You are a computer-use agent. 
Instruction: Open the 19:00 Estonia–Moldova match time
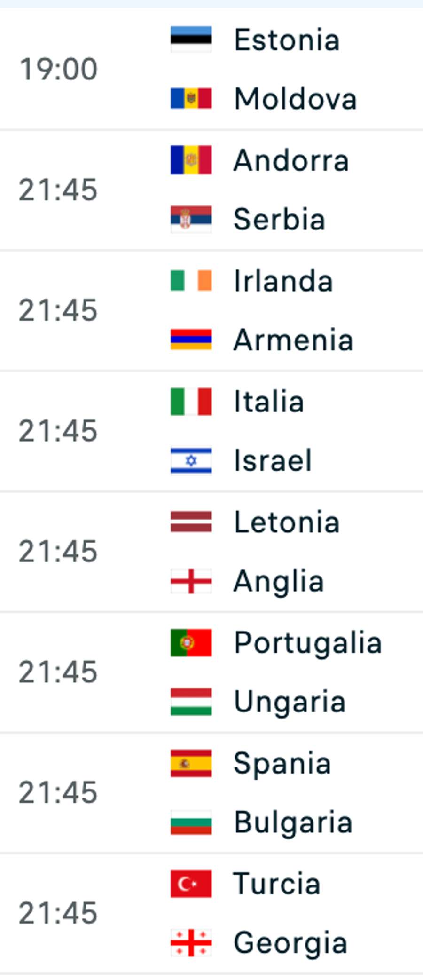pyautogui.click(x=58, y=69)
